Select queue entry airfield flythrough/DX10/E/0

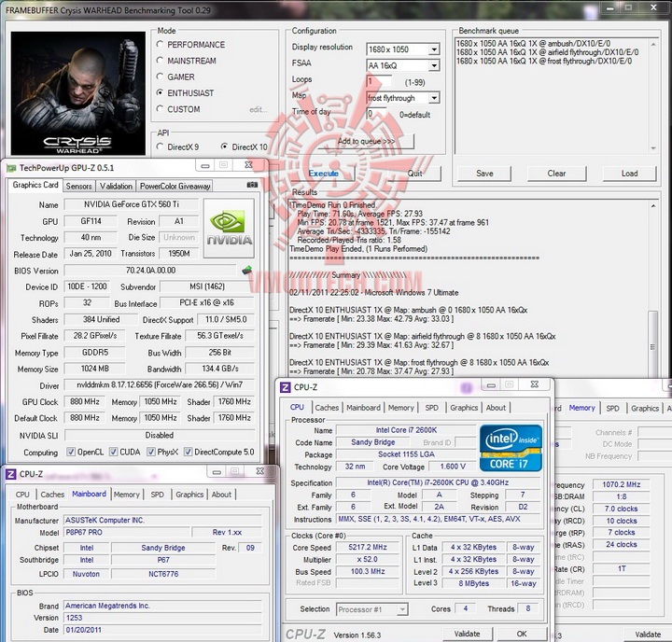[x=547, y=52]
